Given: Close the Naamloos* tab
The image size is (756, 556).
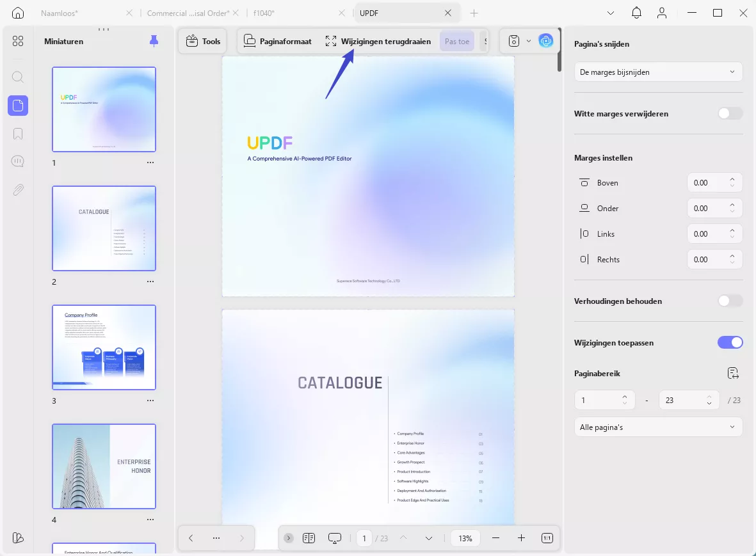Looking at the screenshot, I should click(129, 13).
